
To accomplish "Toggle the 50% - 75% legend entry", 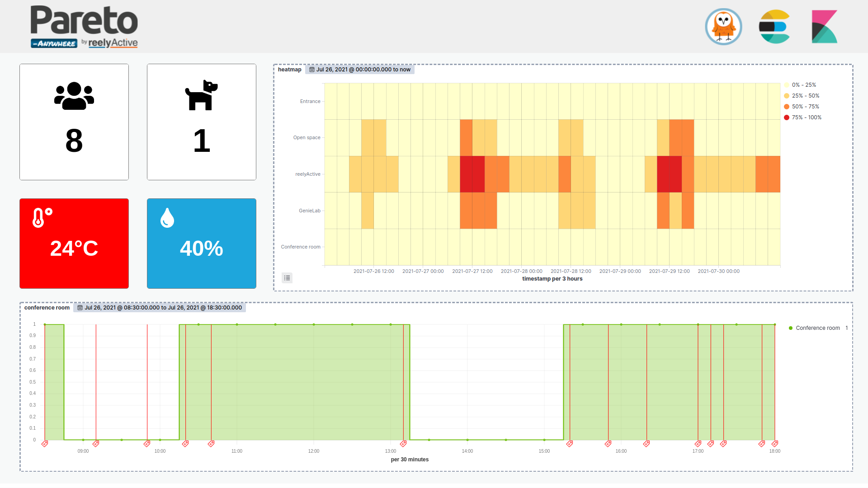I will tap(805, 107).
